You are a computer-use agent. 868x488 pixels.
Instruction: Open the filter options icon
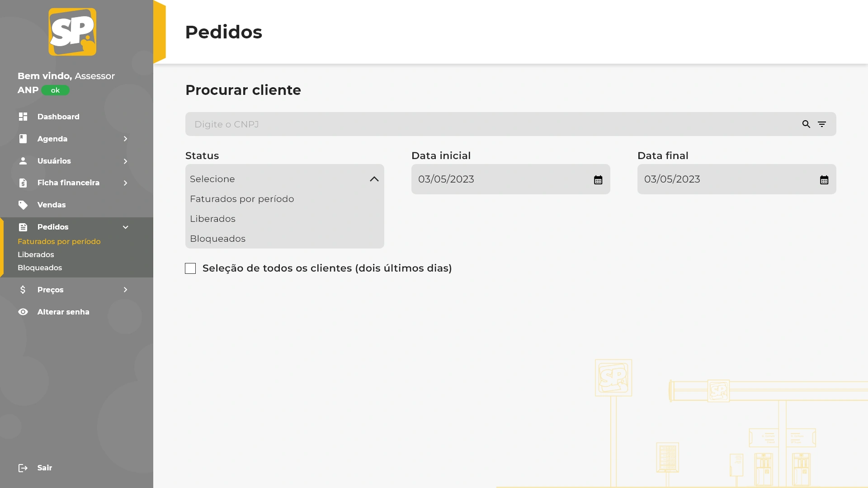[822, 124]
